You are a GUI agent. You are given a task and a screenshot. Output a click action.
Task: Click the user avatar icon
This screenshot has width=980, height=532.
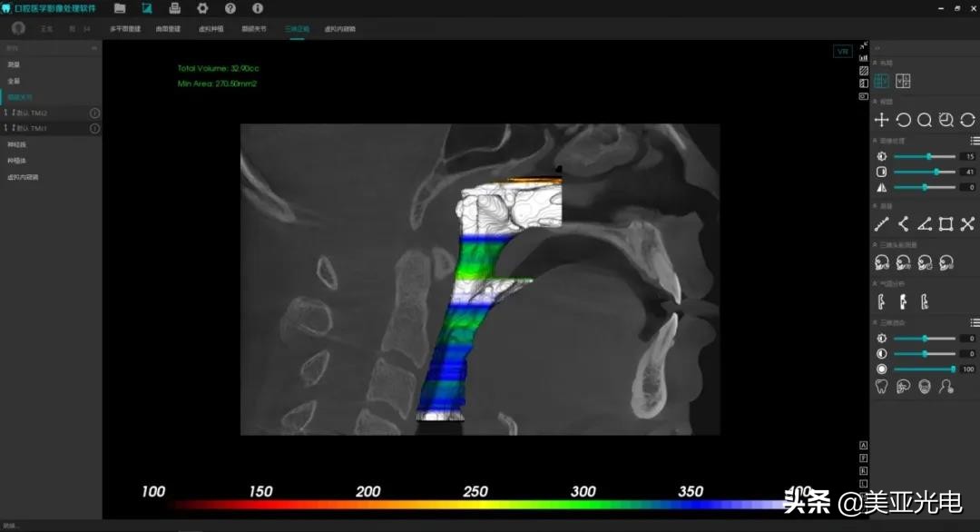(18, 28)
